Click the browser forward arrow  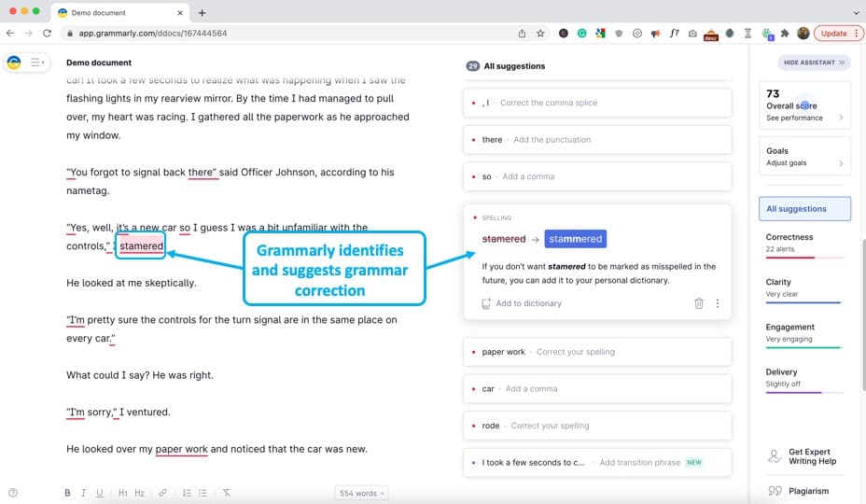pyautogui.click(x=29, y=34)
